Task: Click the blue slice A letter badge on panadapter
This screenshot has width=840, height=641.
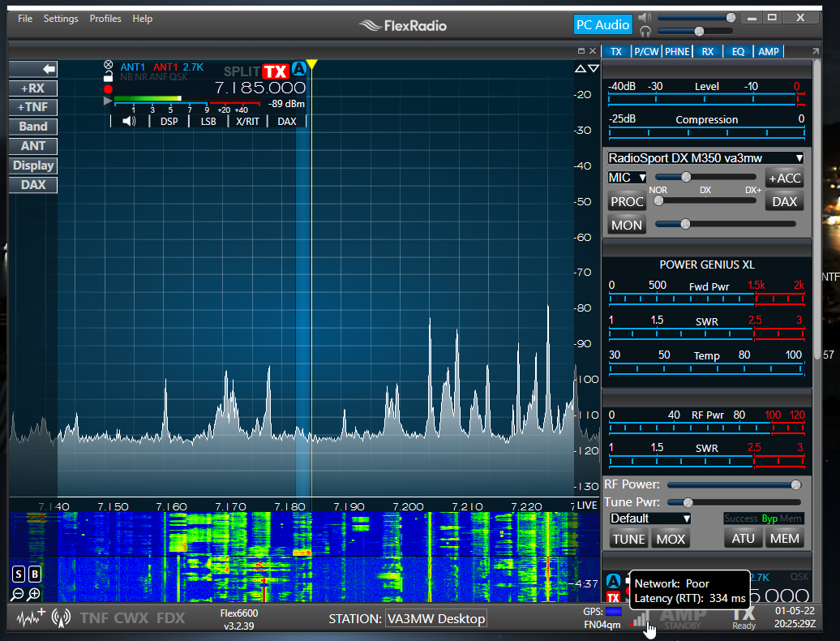Action: tap(299, 69)
